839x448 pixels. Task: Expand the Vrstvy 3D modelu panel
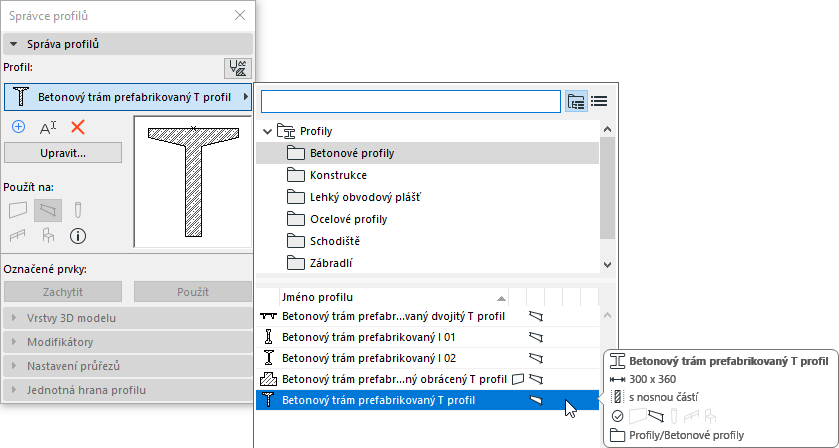tap(127, 318)
